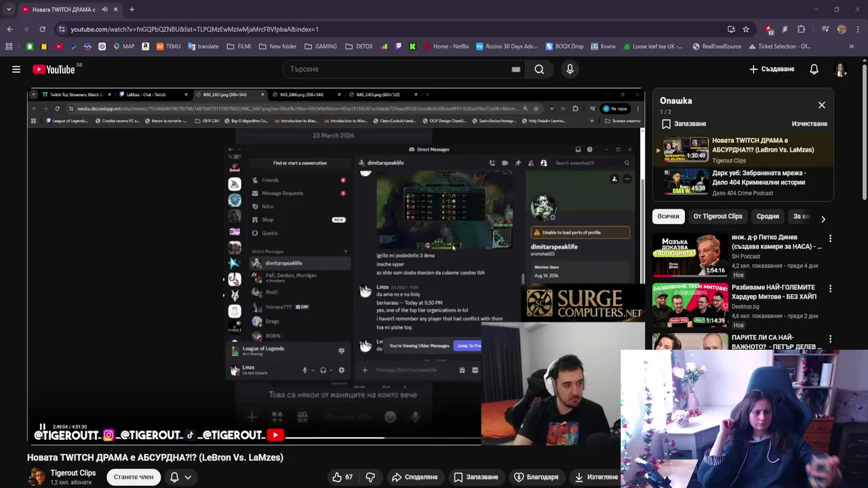Open the New folder bookmarks folder

[x=277, y=47]
